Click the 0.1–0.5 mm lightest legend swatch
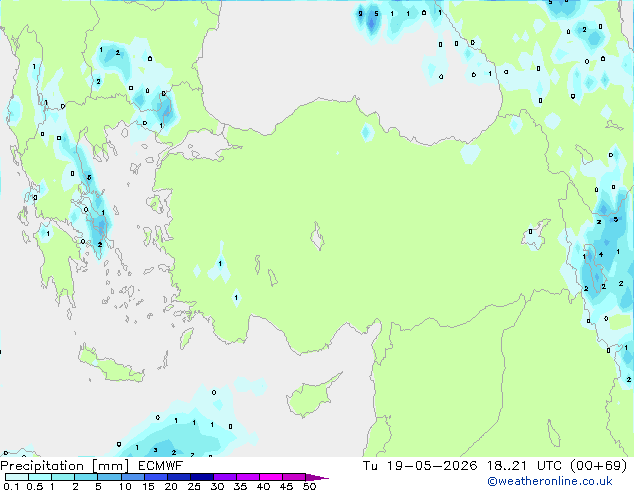Viewport: 634px width, 490px height. click(17, 477)
